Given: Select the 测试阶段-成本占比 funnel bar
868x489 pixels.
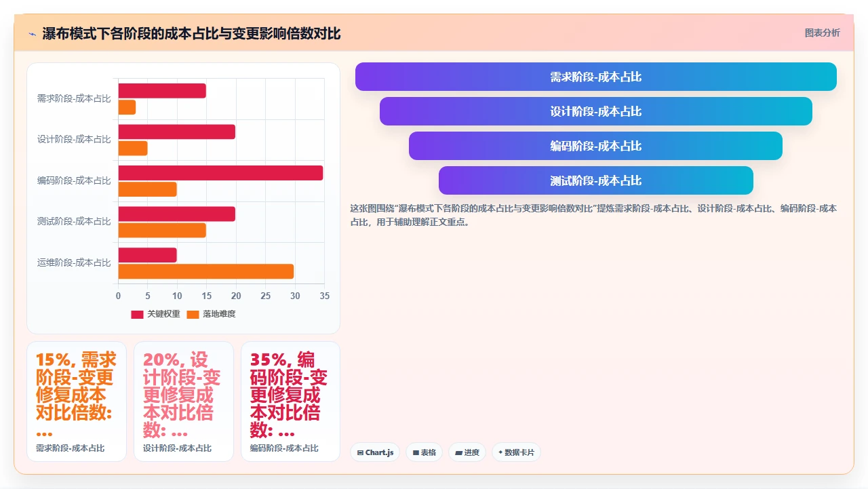Looking at the screenshot, I should click(595, 180).
